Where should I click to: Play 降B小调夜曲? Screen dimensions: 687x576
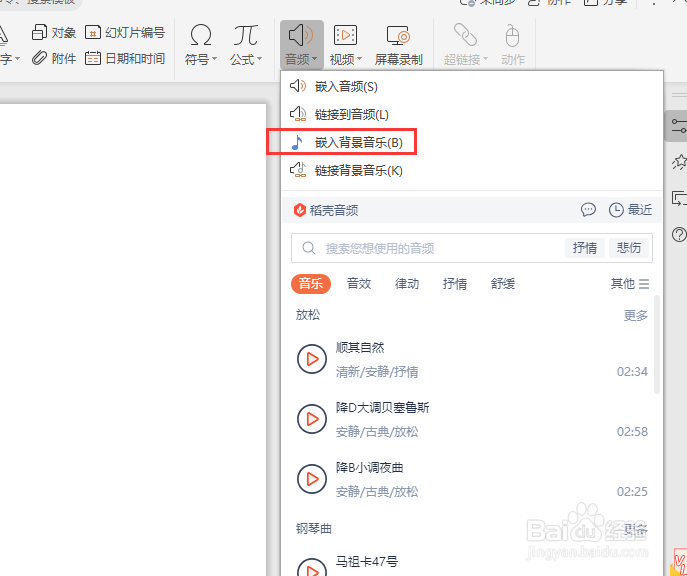[x=312, y=479]
